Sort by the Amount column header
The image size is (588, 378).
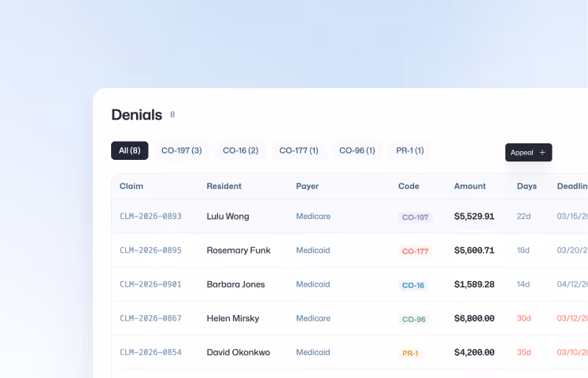pyautogui.click(x=470, y=186)
